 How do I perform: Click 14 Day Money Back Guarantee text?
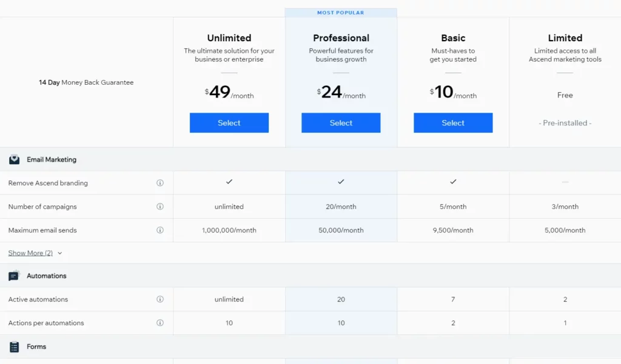tap(86, 82)
